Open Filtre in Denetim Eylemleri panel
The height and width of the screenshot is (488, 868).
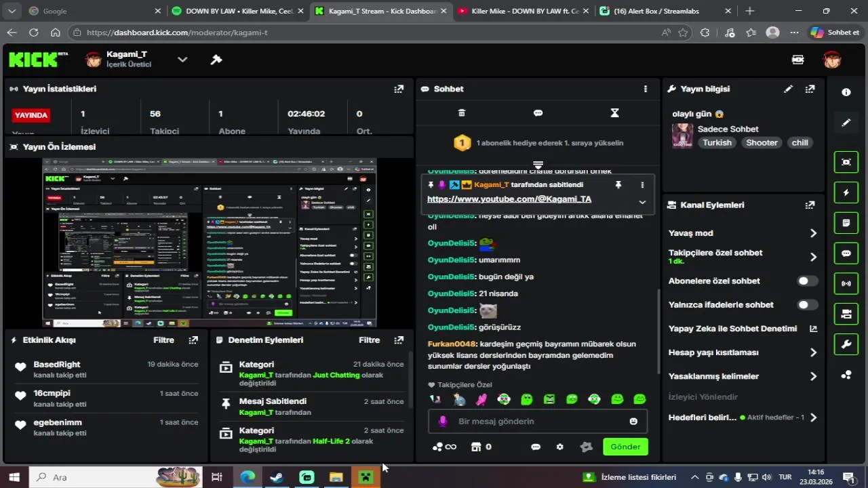(369, 340)
